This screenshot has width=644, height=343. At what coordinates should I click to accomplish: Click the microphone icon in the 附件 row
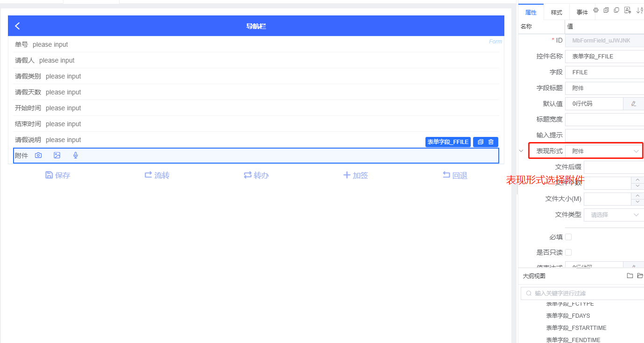tap(76, 156)
